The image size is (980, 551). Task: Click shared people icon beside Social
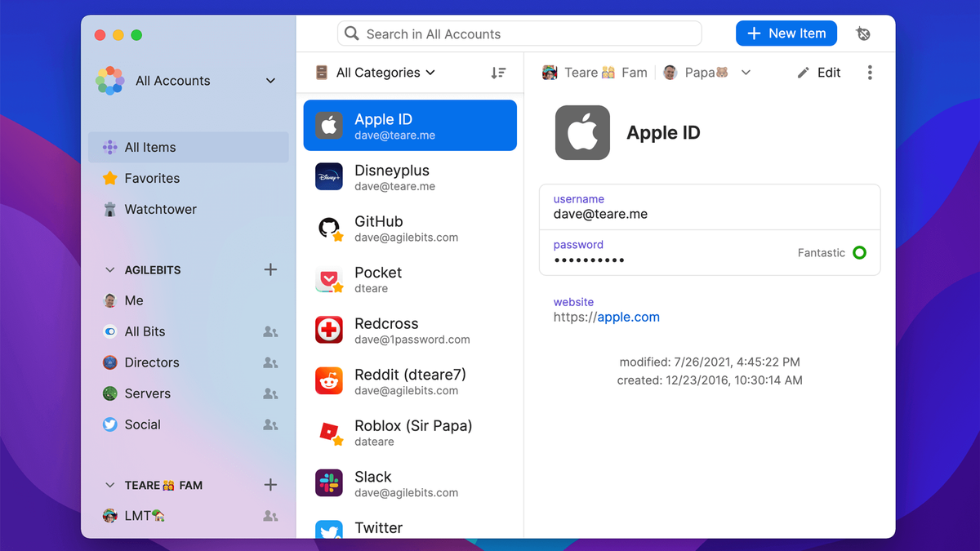pyautogui.click(x=270, y=424)
